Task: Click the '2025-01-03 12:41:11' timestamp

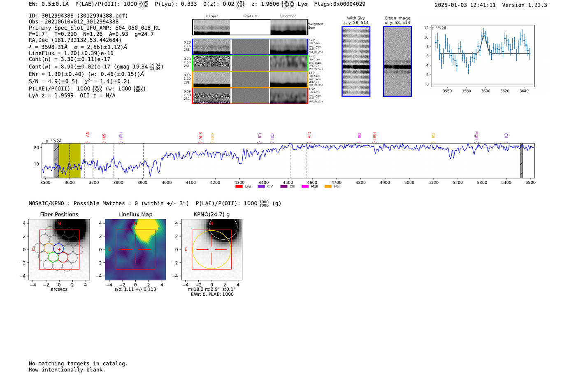Action: click(x=465, y=5)
